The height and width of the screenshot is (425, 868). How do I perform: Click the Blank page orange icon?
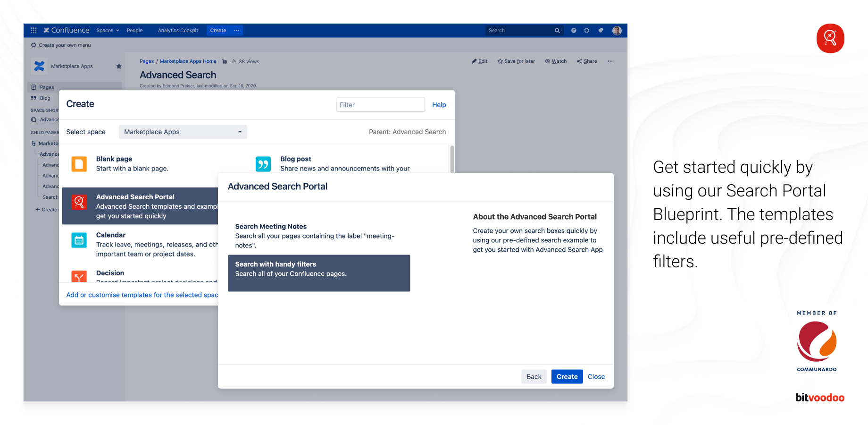pyautogui.click(x=79, y=164)
